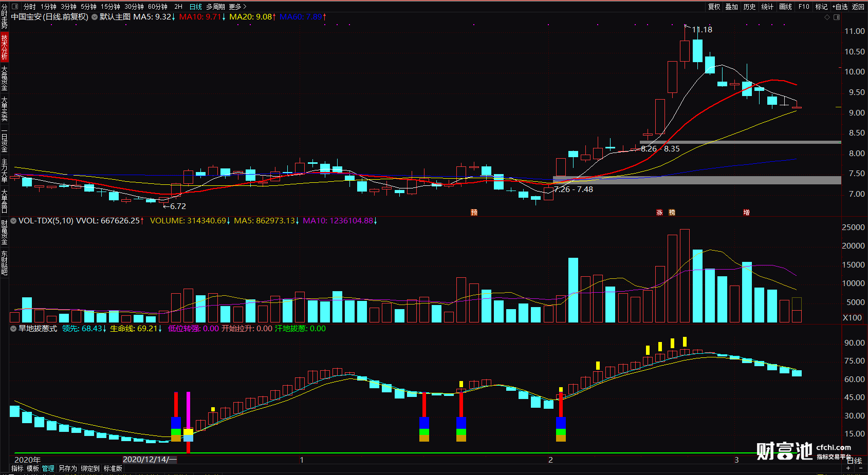This screenshot has width=868, height=475.
Task: Click 另存为 save-as at bottom
Action: coord(67,468)
